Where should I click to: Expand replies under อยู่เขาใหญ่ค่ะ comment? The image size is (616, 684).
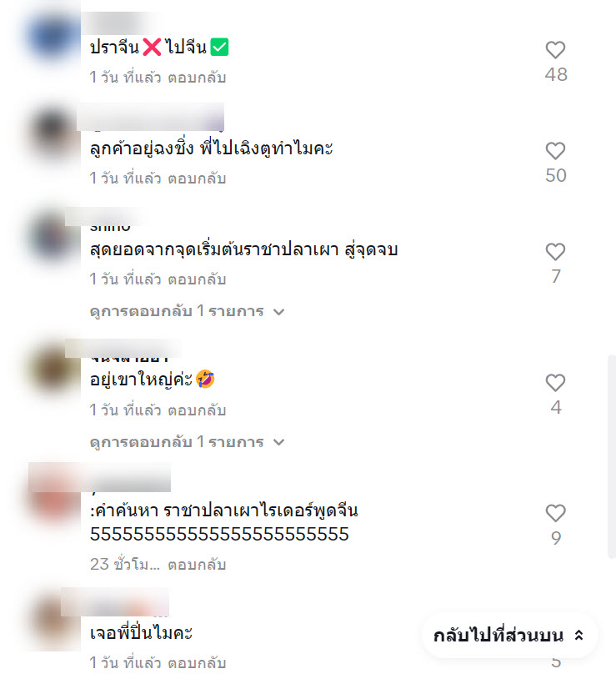pyautogui.click(x=187, y=441)
